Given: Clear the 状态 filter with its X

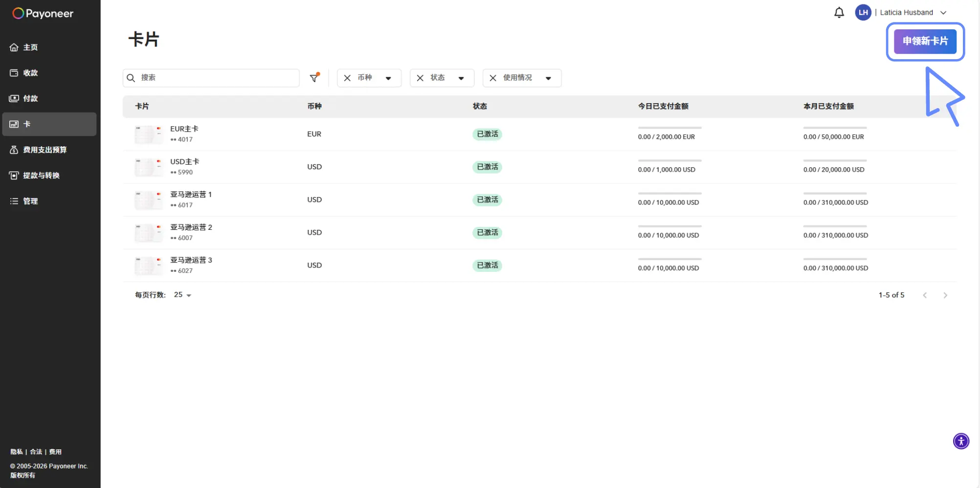Looking at the screenshot, I should 420,78.
